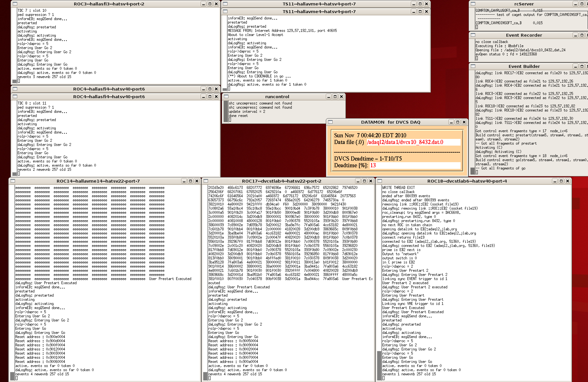588x382 pixels.
Task: Maximize the ROC17--dvcstlab4 window
Action: [364, 181]
